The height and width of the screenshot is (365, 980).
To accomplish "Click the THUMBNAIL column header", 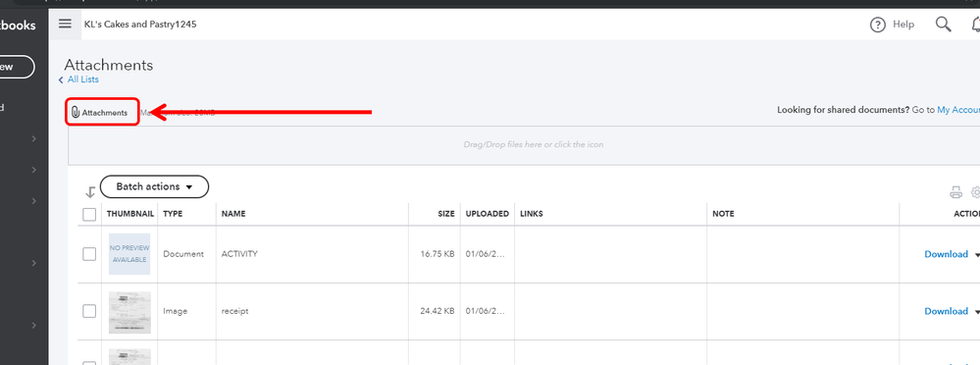I will 130,214.
